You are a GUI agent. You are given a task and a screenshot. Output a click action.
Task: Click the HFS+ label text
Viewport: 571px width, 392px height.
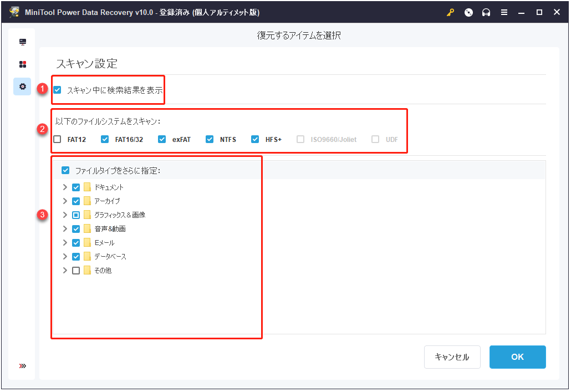(273, 140)
